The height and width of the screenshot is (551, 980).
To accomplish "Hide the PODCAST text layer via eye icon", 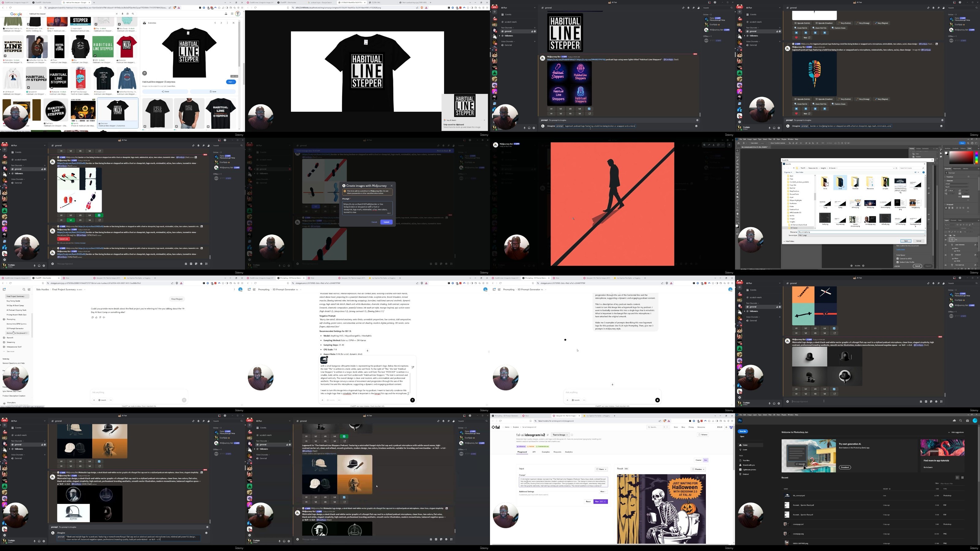I will tap(946, 255).
